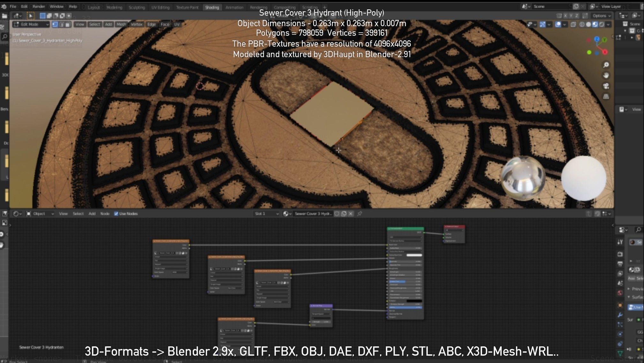Switch to solid viewport shading
The width and height of the screenshot is (644, 363).
588,24
